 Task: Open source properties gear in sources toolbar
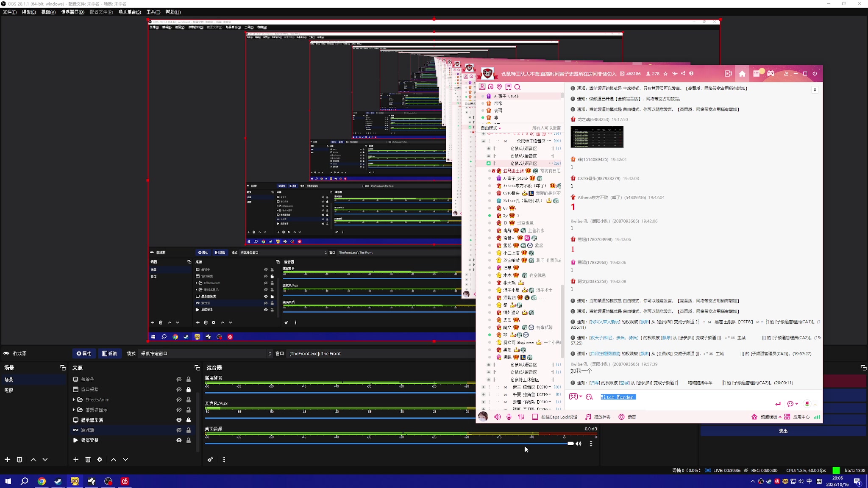tap(100, 460)
